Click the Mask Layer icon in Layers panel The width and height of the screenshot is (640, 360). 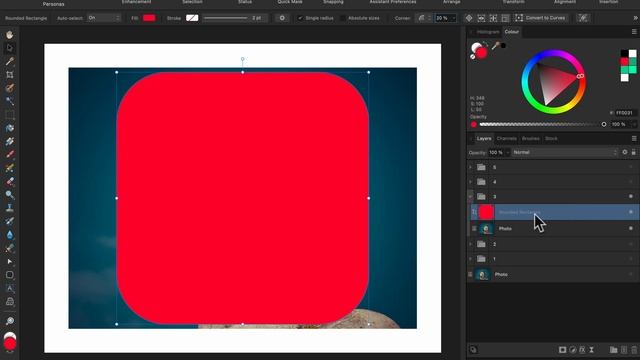tap(562, 350)
